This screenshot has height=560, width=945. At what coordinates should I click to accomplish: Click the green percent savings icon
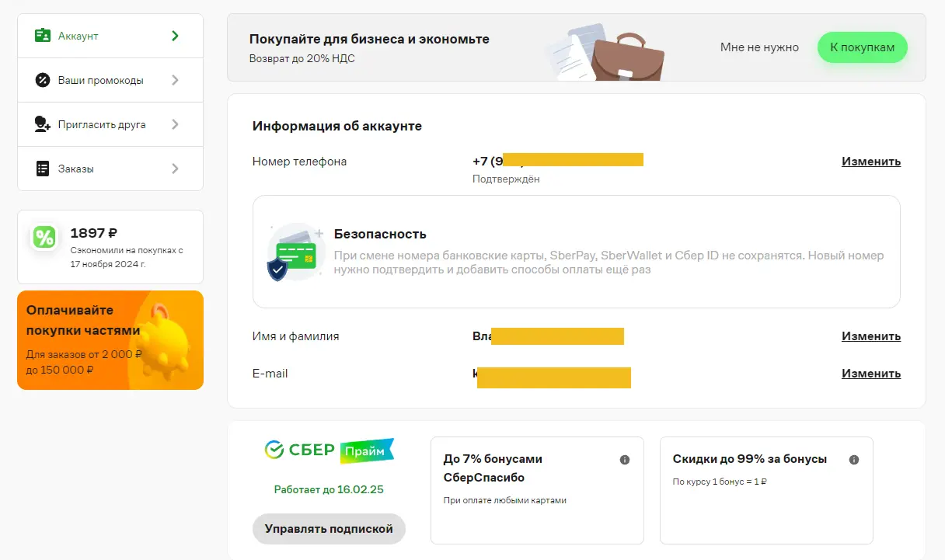coord(44,237)
